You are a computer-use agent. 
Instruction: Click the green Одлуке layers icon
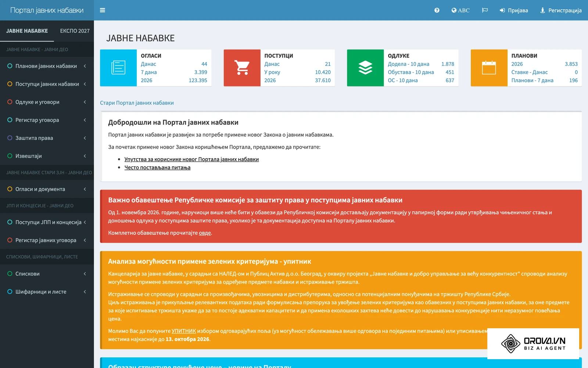click(365, 68)
